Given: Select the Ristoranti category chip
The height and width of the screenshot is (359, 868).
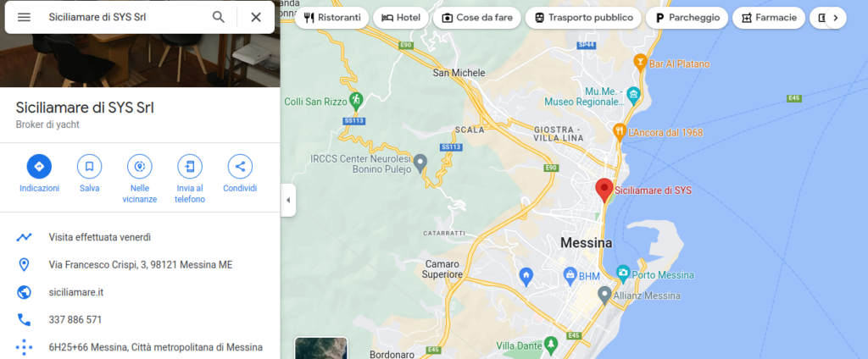Looking at the screenshot, I should 332,18.
